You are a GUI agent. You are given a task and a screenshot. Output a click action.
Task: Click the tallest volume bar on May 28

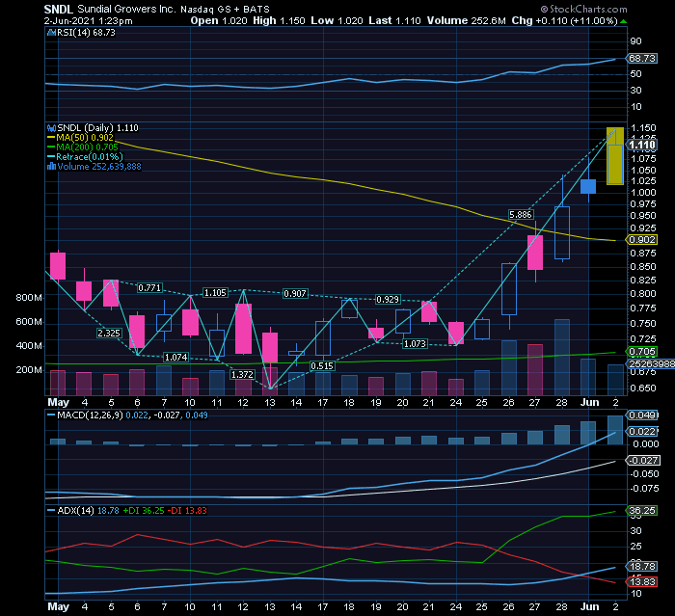[x=562, y=358]
